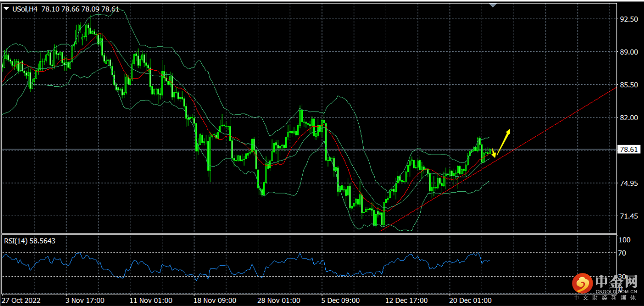Click the 3 Nov 17:00 time label
This screenshot has width=644, height=306.
(x=85, y=300)
